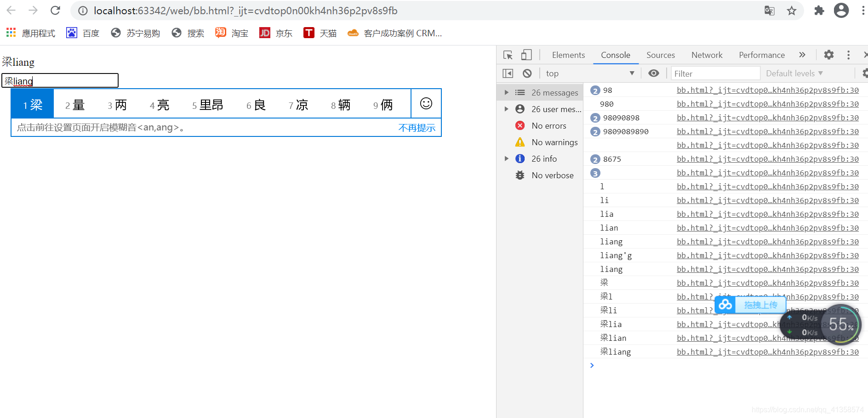
Task: Switch to the Elements tab
Action: [x=568, y=55]
